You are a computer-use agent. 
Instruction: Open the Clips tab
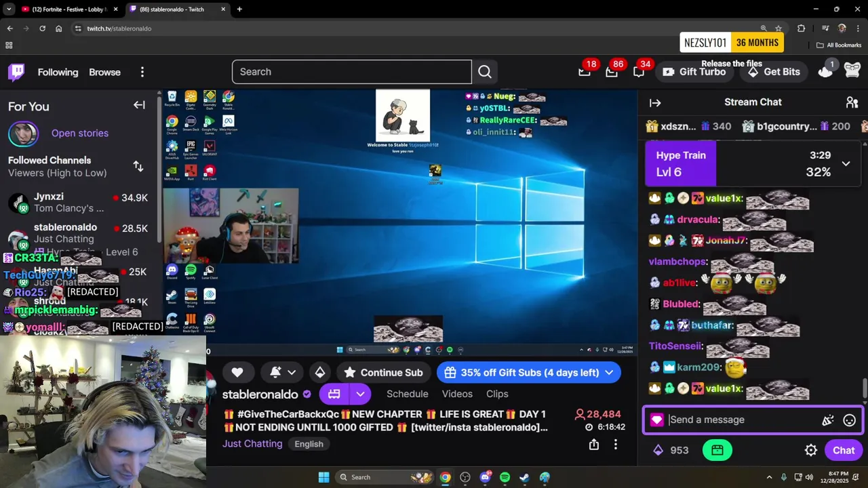pos(497,394)
